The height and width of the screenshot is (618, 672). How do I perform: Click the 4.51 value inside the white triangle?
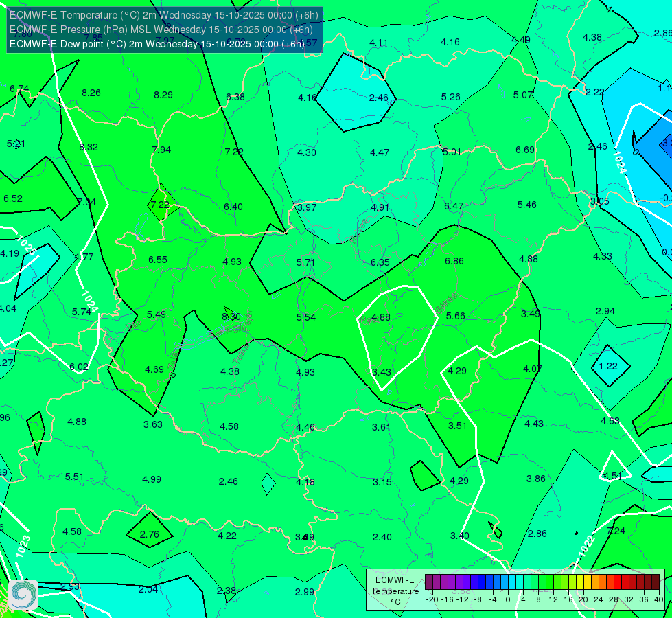612,476
